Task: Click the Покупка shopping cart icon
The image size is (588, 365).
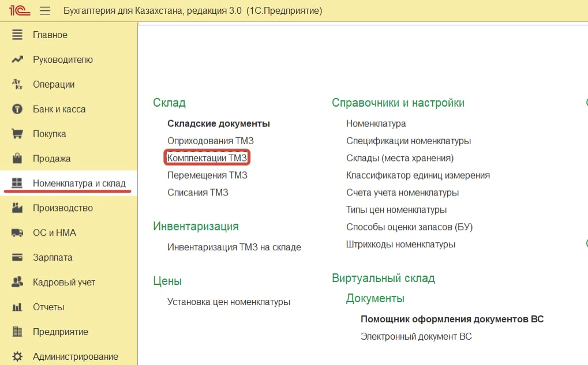Action: (17, 134)
